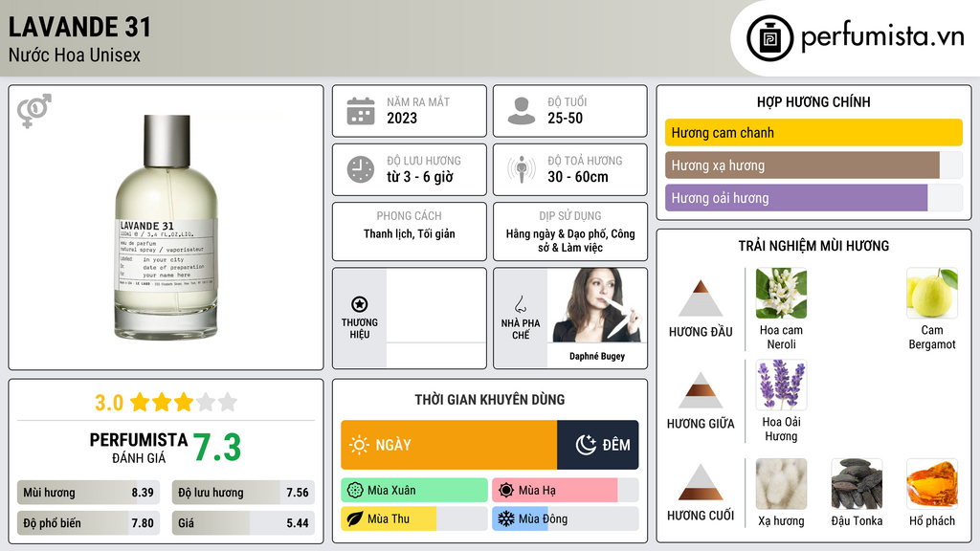Click the longevity value từ 3 - 6 giờ

tap(420, 177)
